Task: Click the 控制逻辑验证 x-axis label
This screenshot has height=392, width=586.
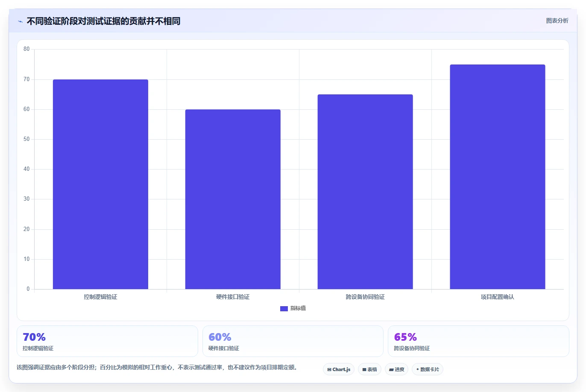Action: pos(100,297)
